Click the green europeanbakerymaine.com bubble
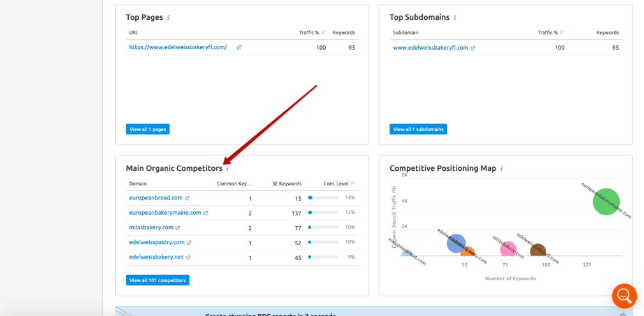644x316 pixels. (x=606, y=201)
